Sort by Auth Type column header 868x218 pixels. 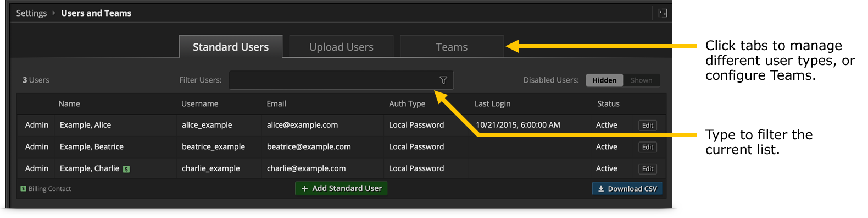(407, 103)
